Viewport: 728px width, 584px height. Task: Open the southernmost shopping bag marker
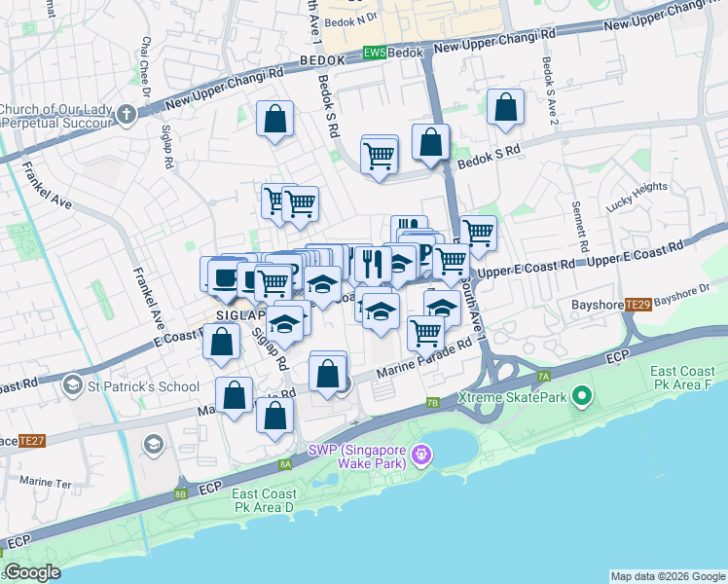click(274, 417)
